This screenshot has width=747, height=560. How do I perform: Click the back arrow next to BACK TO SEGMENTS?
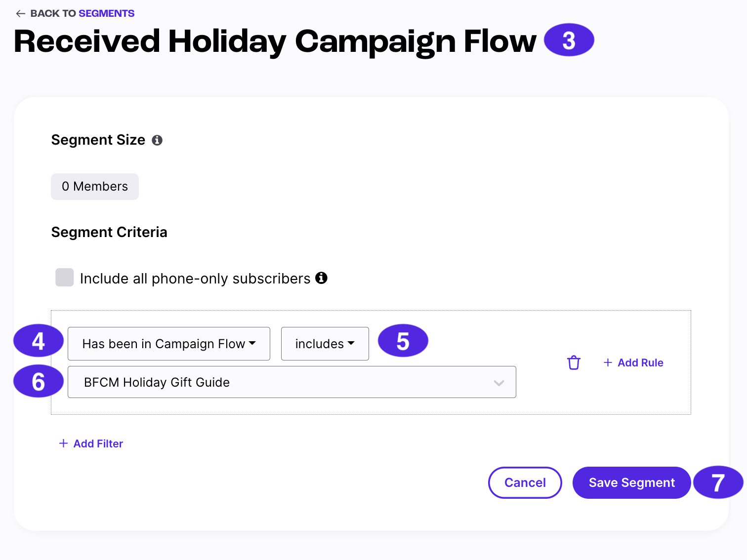(20, 13)
